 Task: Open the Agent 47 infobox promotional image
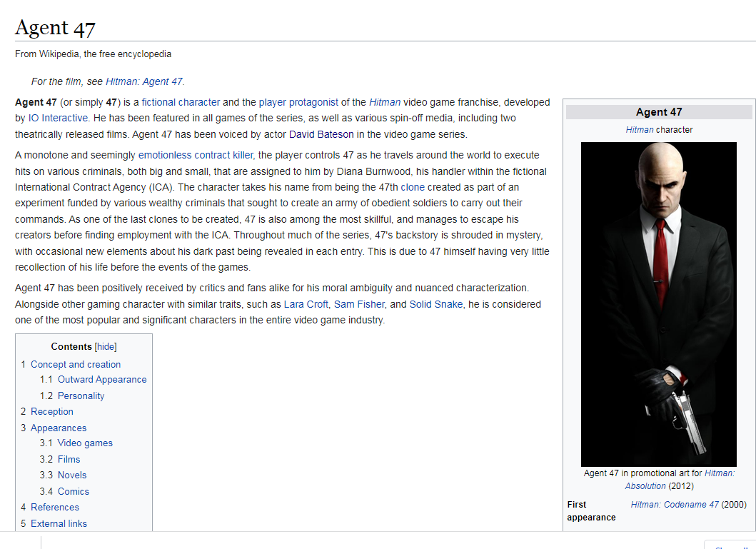click(659, 304)
